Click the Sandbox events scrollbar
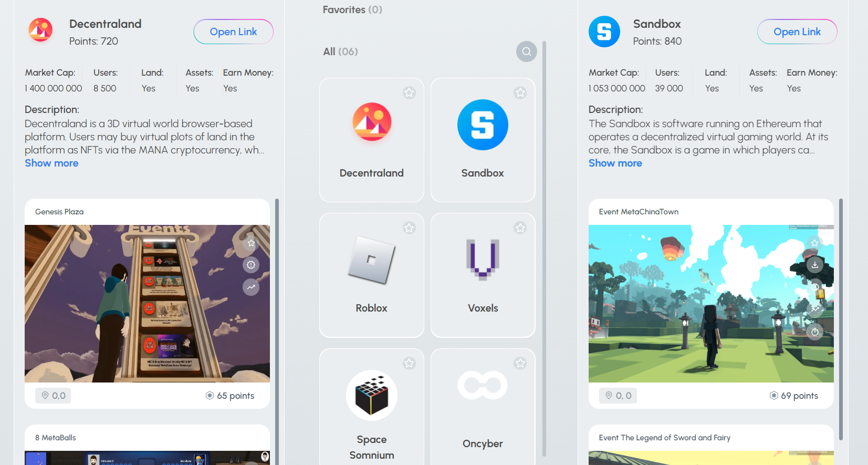This screenshot has height=465, width=868. point(841,319)
